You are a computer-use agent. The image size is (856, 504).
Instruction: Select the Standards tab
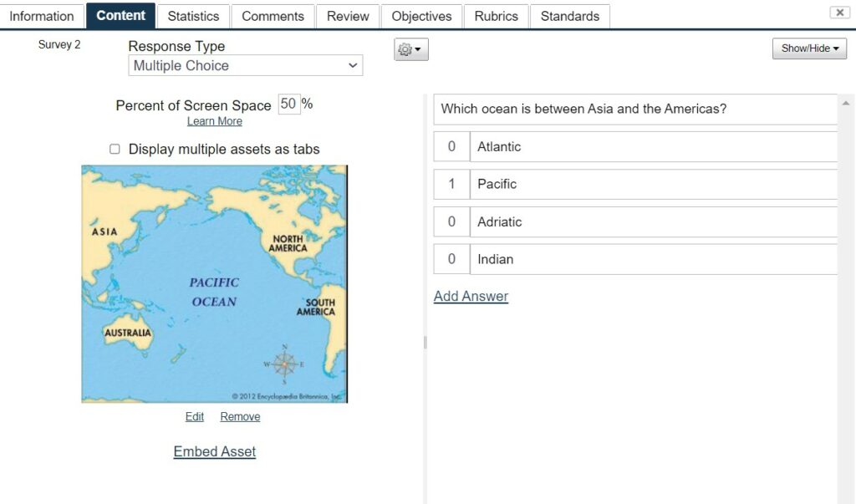(x=569, y=17)
